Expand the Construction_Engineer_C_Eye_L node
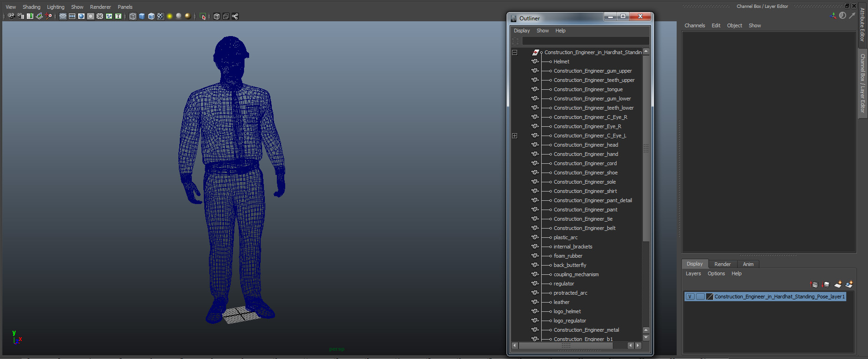868x359 pixels. click(x=514, y=136)
